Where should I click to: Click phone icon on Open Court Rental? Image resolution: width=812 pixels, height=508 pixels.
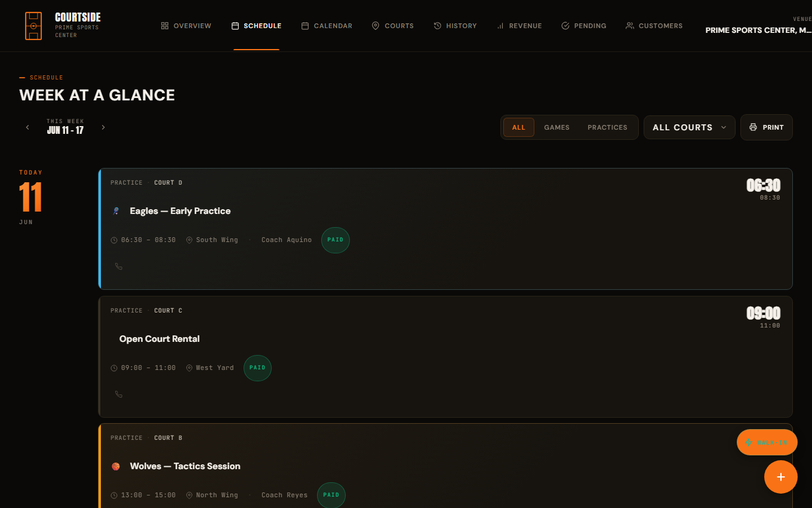(119, 394)
